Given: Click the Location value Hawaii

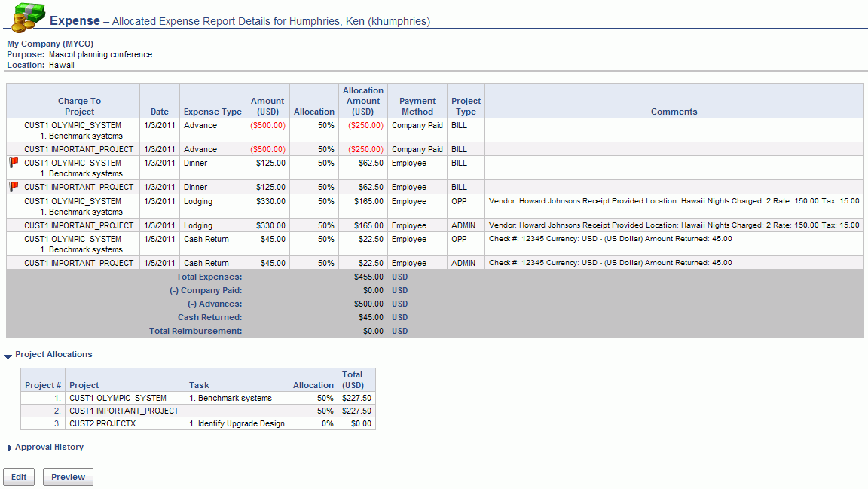Looking at the screenshot, I should click(x=62, y=65).
